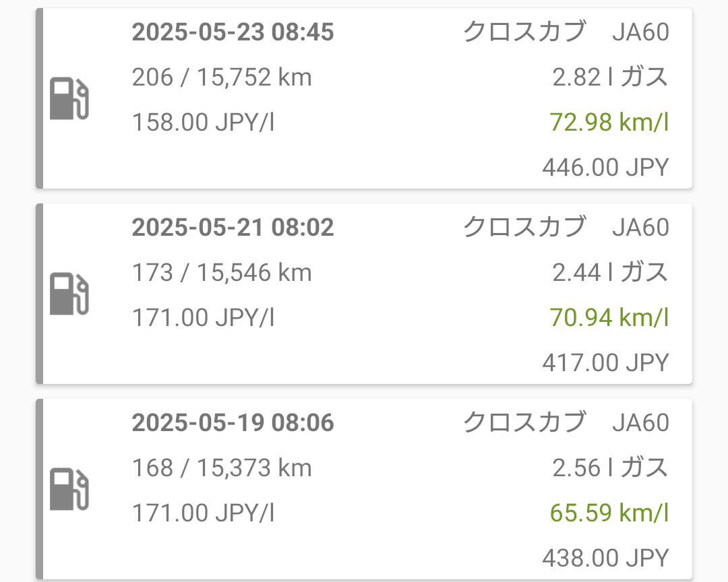Open the 2025-05-23 08:45 fill-up entry
Screen dimensions: 728x582
coord(233,32)
